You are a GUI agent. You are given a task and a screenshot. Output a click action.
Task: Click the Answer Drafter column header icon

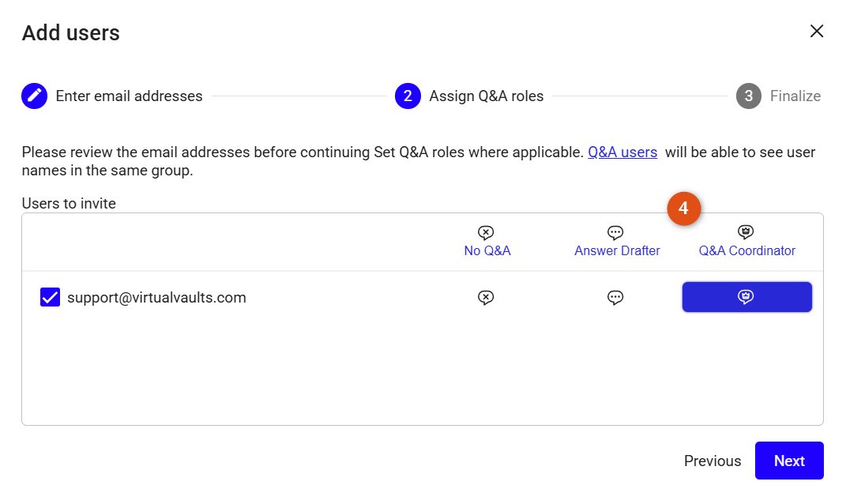(615, 232)
